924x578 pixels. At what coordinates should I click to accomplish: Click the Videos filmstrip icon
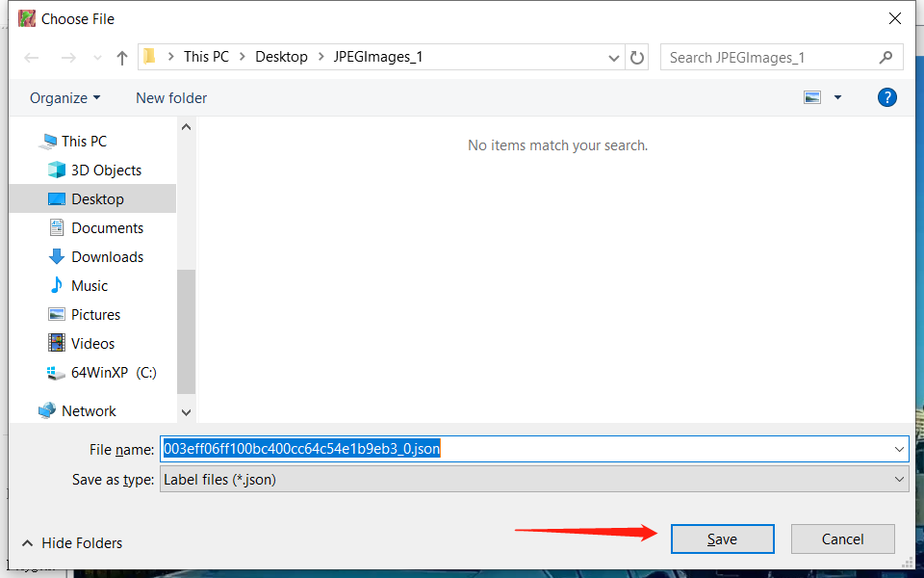(x=57, y=343)
